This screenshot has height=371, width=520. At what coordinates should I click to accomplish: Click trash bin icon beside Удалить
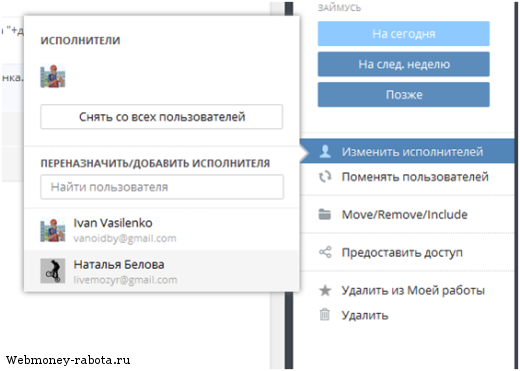point(325,314)
